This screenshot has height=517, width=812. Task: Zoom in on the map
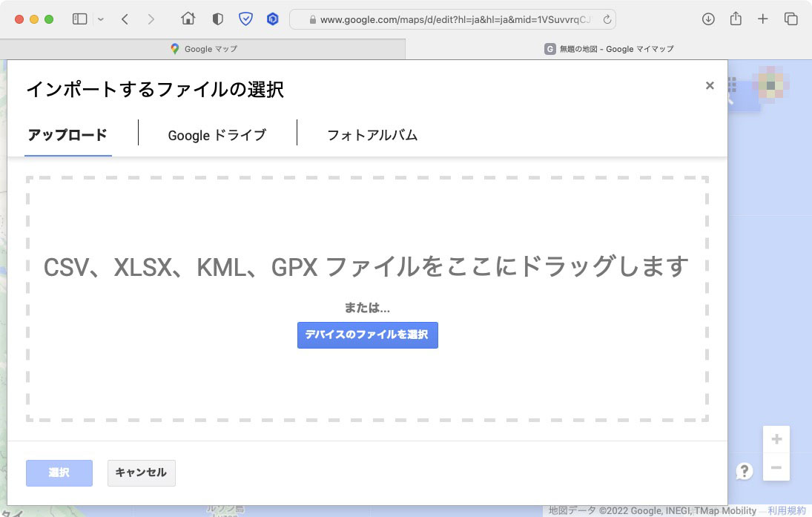776,439
